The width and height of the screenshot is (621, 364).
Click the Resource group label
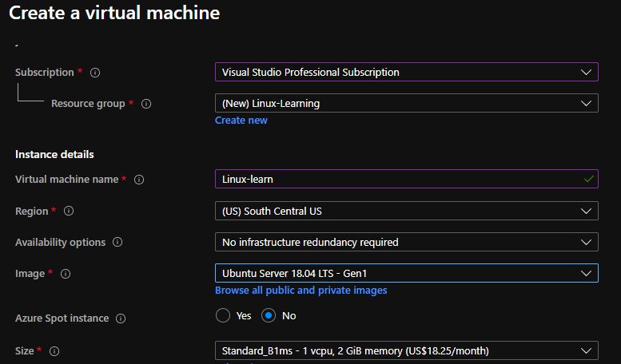click(88, 104)
